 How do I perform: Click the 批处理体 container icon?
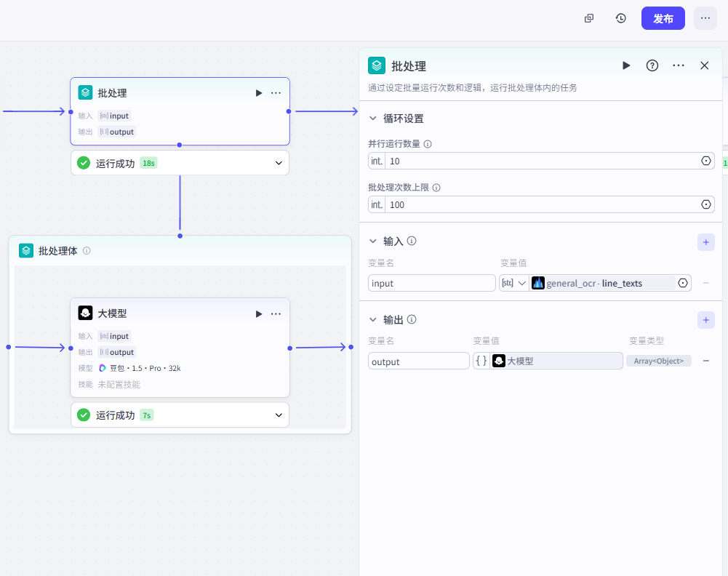[x=26, y=251]
